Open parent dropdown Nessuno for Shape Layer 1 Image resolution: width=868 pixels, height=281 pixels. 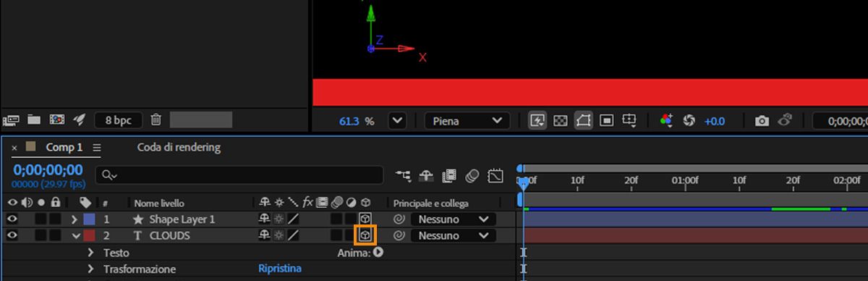(x=453, y=219)
